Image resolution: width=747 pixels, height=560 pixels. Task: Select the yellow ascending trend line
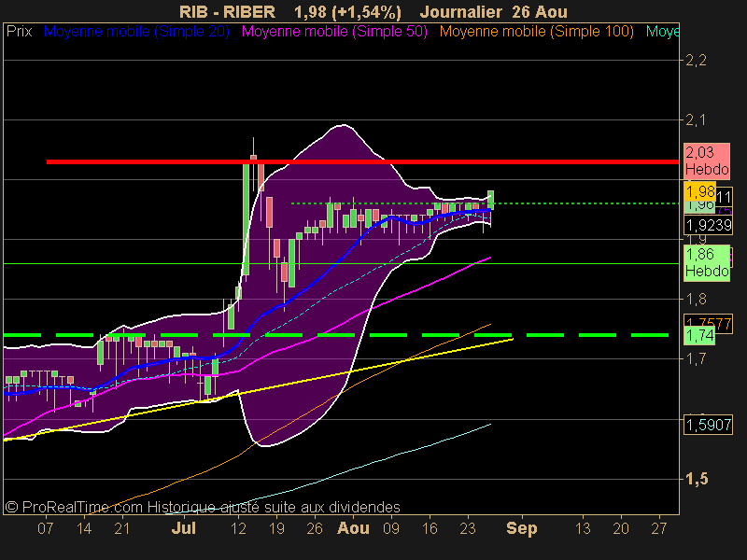click(258, 389)
